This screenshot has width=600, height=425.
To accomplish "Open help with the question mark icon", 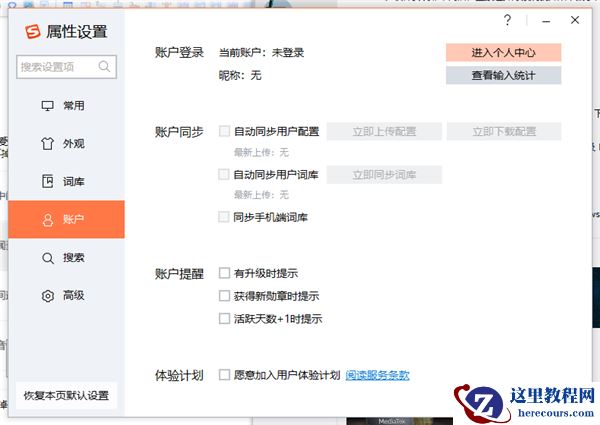I will coord(507,20).
